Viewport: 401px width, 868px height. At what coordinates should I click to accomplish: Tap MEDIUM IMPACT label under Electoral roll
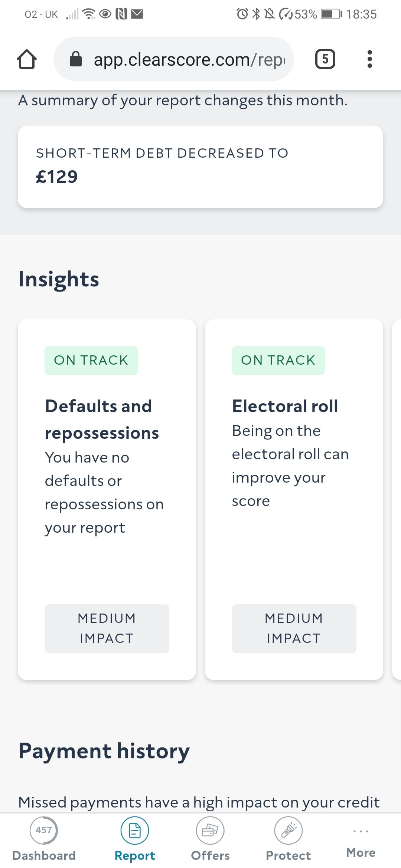coord(294,629)
